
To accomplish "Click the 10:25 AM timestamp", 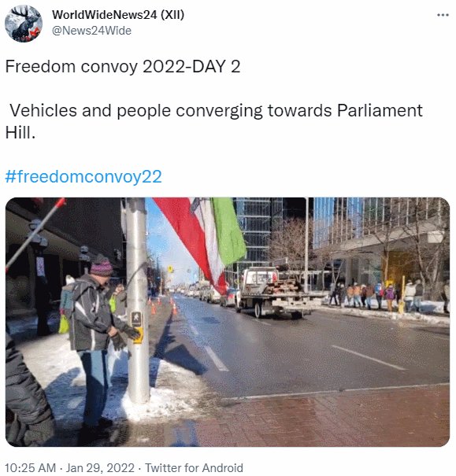I will 31,468.
